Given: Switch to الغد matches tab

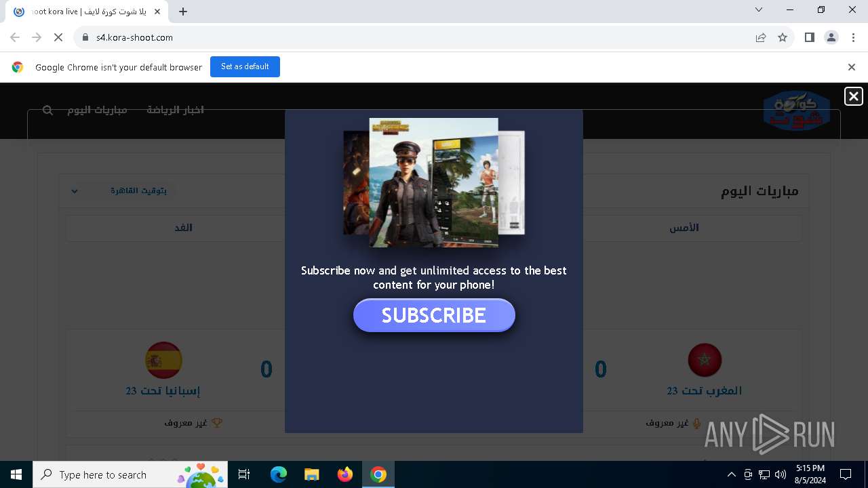Looking at the screenshot, I should click(x=184, y=228).
